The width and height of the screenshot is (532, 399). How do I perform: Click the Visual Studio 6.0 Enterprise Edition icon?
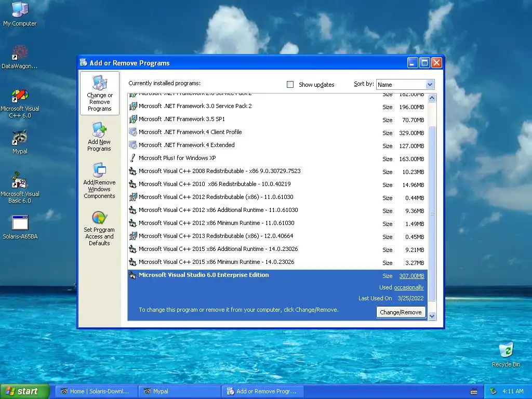tap(132, 275)
